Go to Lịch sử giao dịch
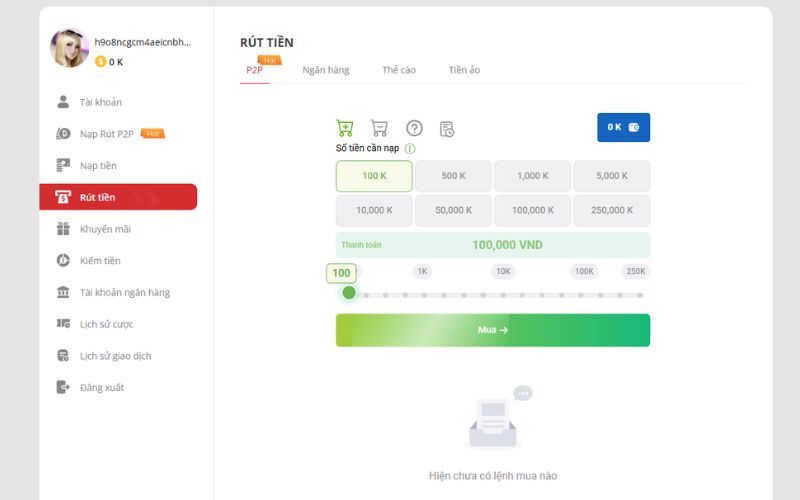Image resolution: width=800 pixels, height=500 pixels. pyautogui.click(x=115, y=356)
